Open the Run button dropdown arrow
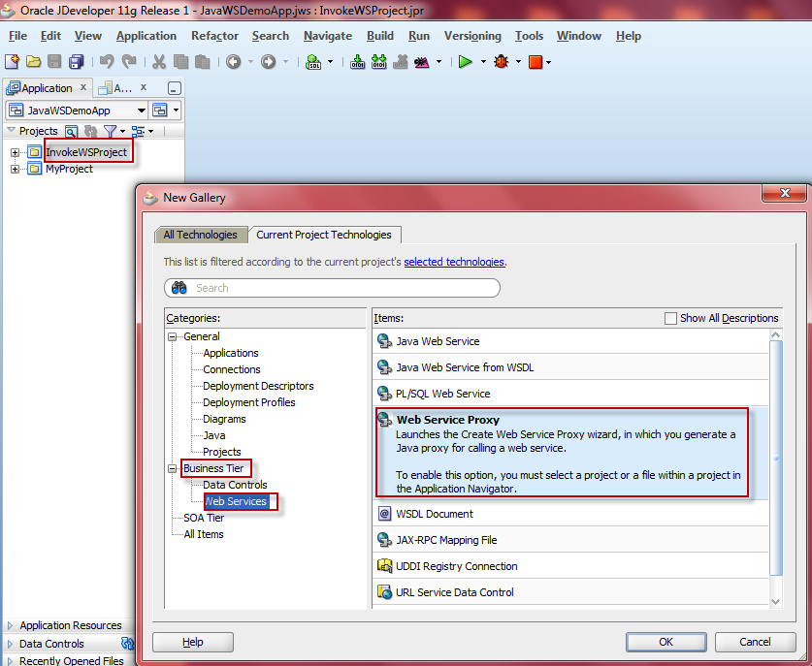This screenshot has width=812, height=666. (x=483, y=62)
